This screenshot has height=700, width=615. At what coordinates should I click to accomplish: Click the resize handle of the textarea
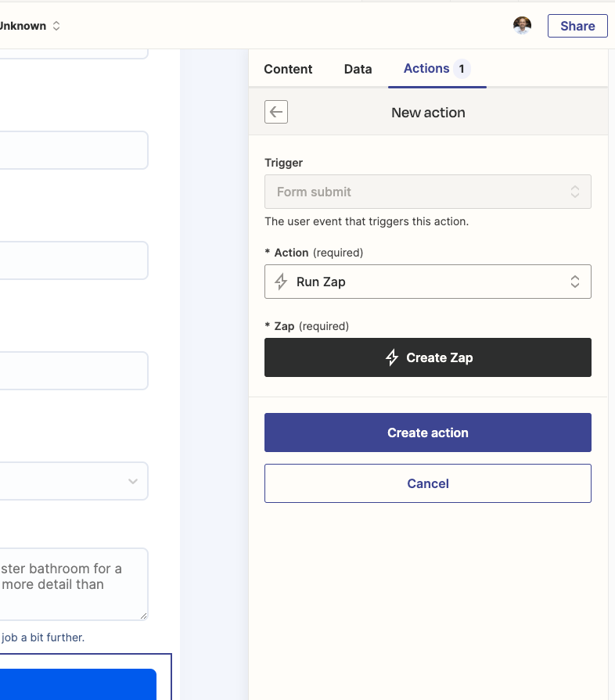143,616
